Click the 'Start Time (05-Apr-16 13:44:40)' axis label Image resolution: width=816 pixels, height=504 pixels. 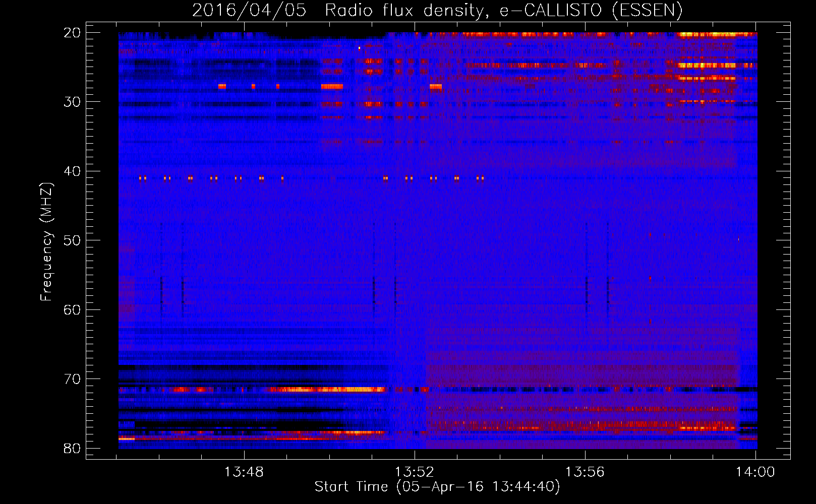[x=437, y=486]
